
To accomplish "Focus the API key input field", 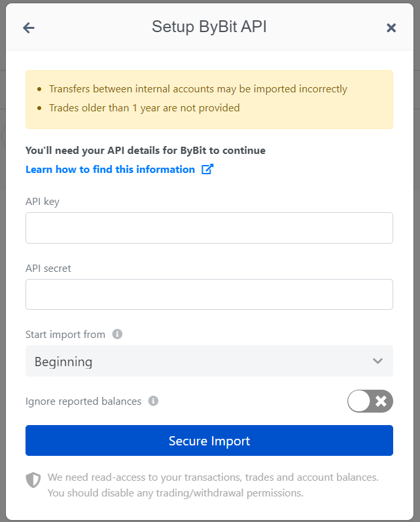I will pyautogui.click(x=209, y=228).
